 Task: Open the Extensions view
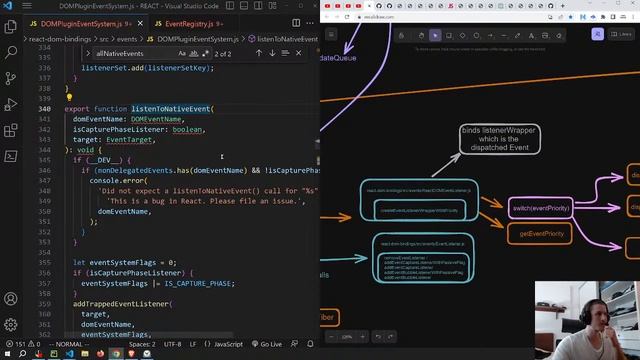click(10, 130)
